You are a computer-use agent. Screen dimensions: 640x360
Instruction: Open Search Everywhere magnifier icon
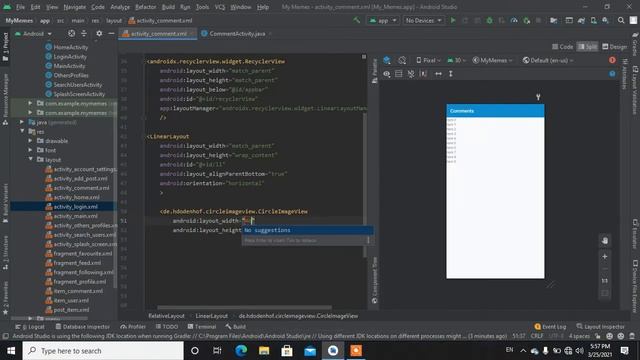pos(621,20)
